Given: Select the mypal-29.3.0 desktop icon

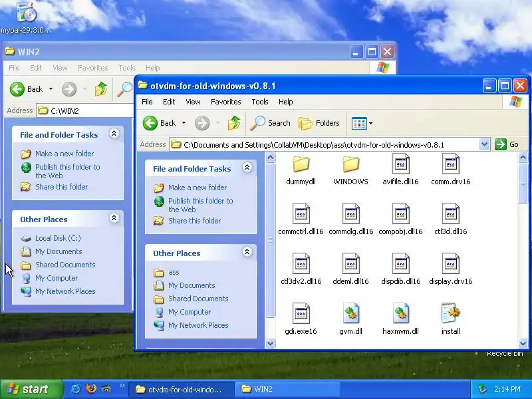Looking at the screenshot, I should click(26, 18).
